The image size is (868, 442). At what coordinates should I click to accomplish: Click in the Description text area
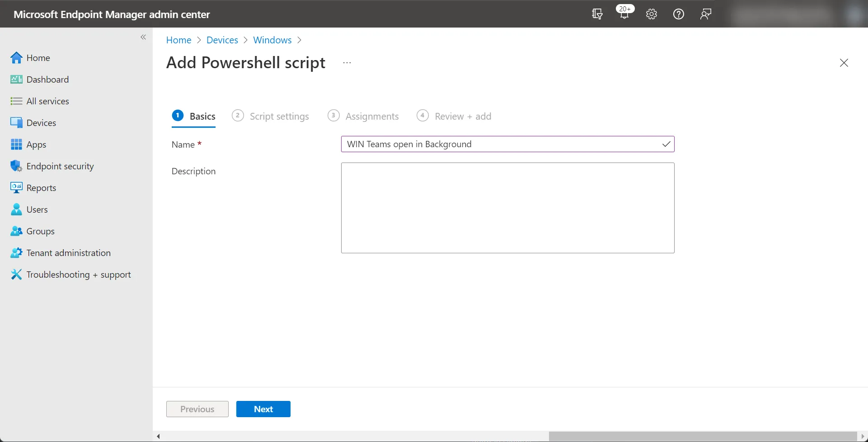[507, 208]
